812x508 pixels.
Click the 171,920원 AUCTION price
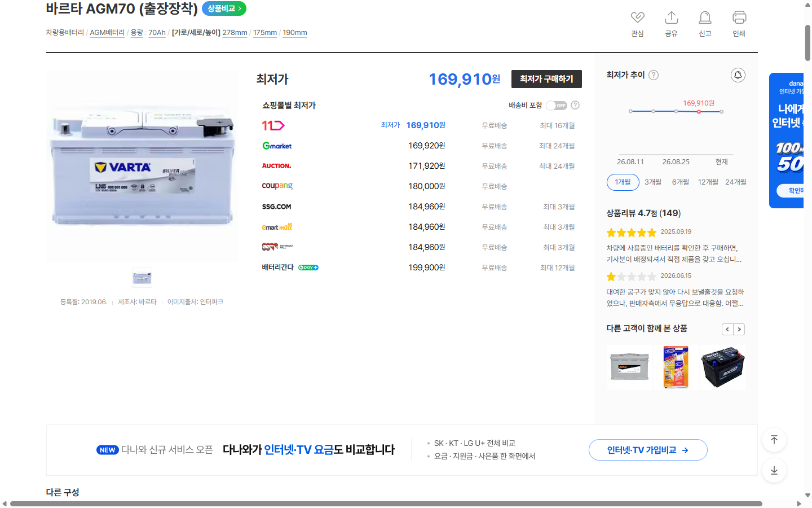[427, 166]
